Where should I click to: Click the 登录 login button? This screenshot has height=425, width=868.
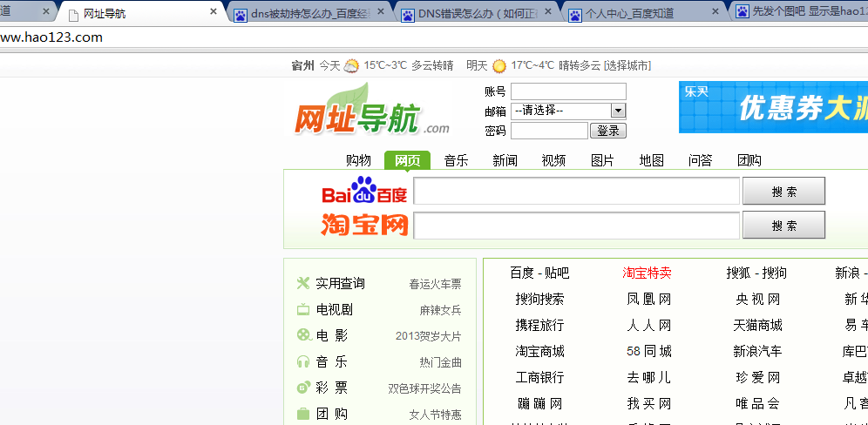pyautogui.click(x=608, y=132)
